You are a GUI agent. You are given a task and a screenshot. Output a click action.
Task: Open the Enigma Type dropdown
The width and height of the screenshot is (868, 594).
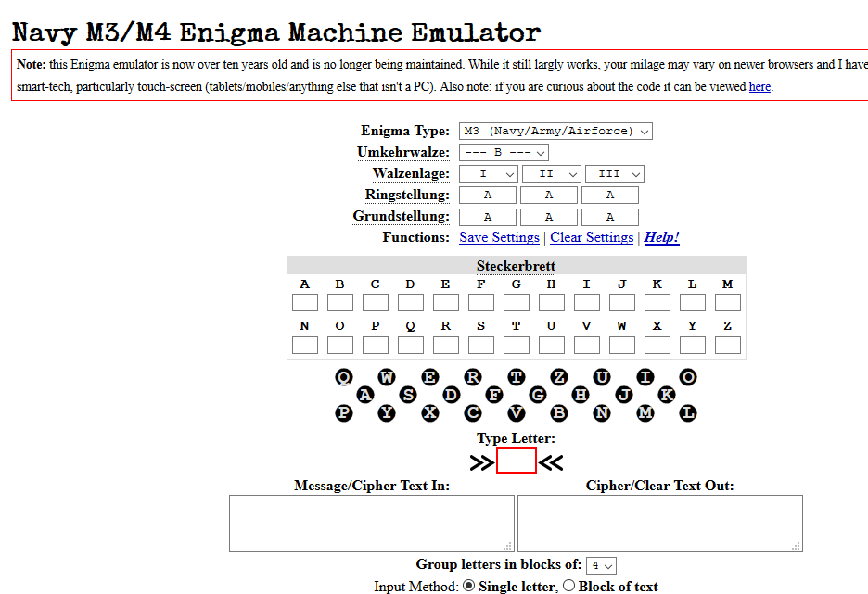555,131
